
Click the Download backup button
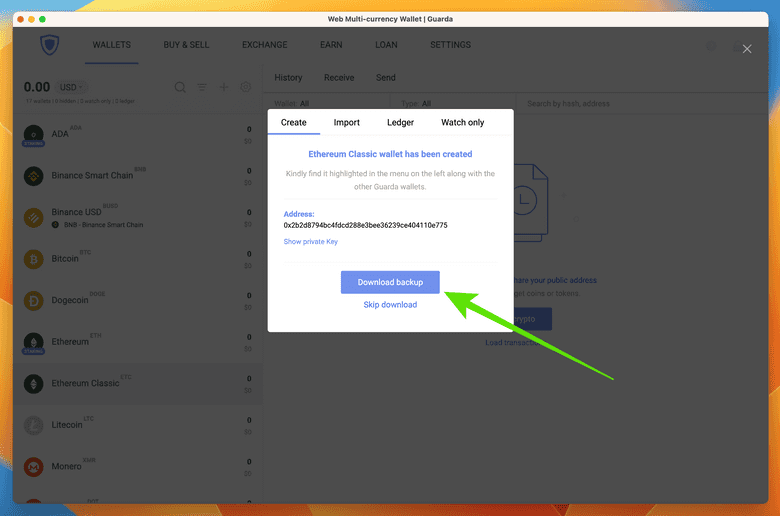[x=390, y=282]
